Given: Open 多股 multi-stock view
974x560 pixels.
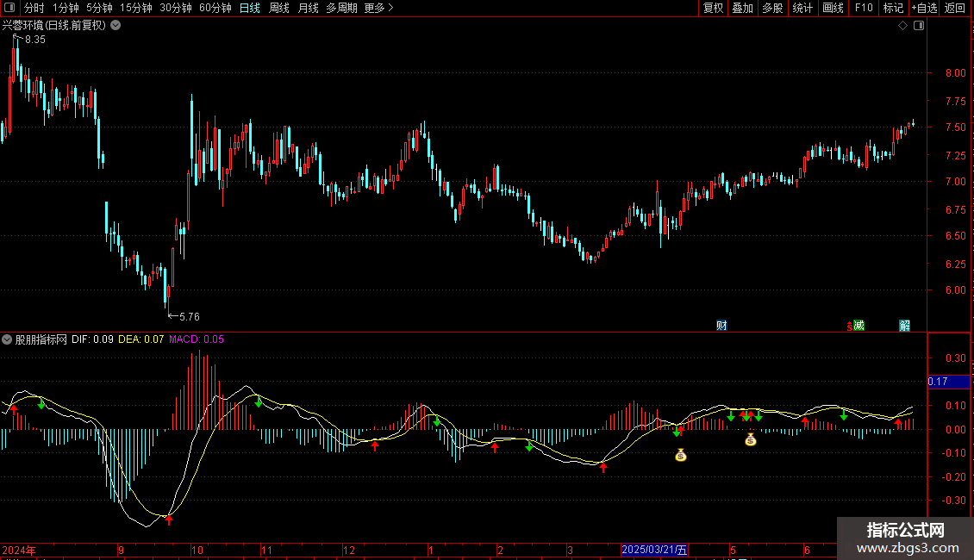Looking at the screenshot, I should (x=772, y=8).
